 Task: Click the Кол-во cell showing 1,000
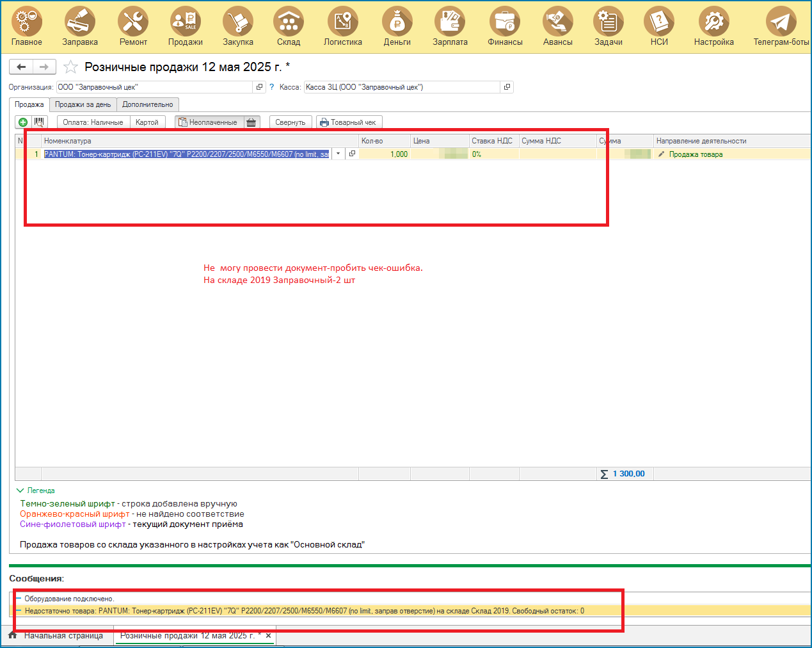[385, 154]
